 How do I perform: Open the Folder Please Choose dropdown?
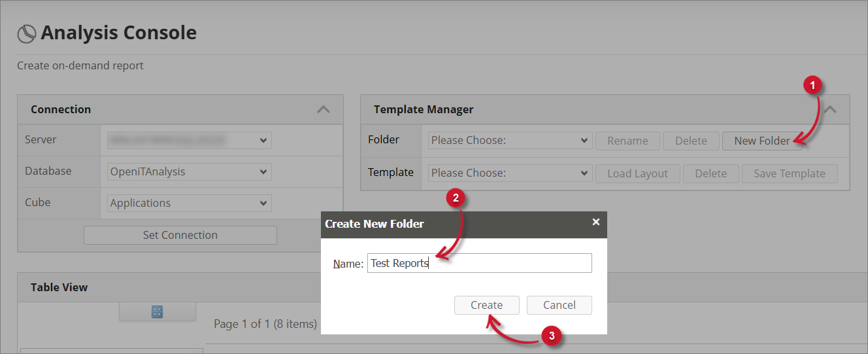point(510,141)
